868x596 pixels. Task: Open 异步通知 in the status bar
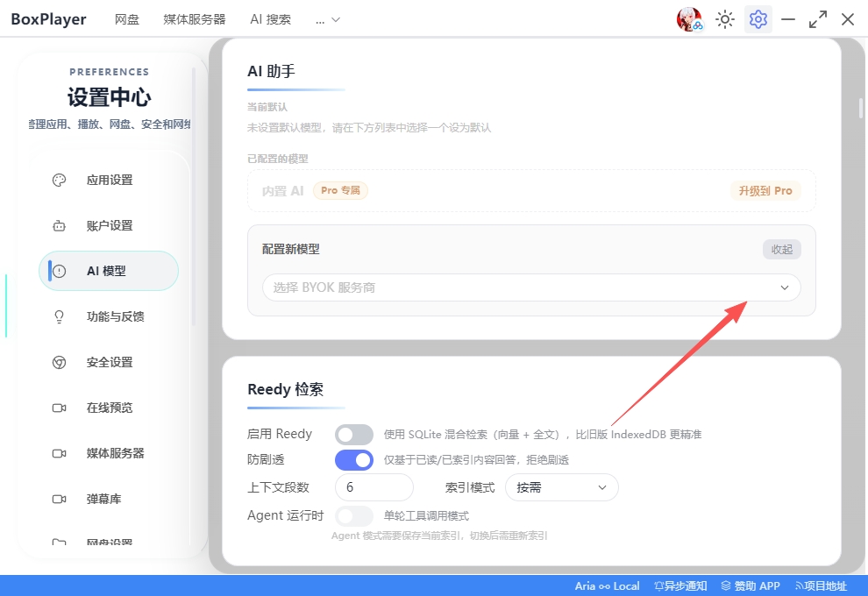680,586
